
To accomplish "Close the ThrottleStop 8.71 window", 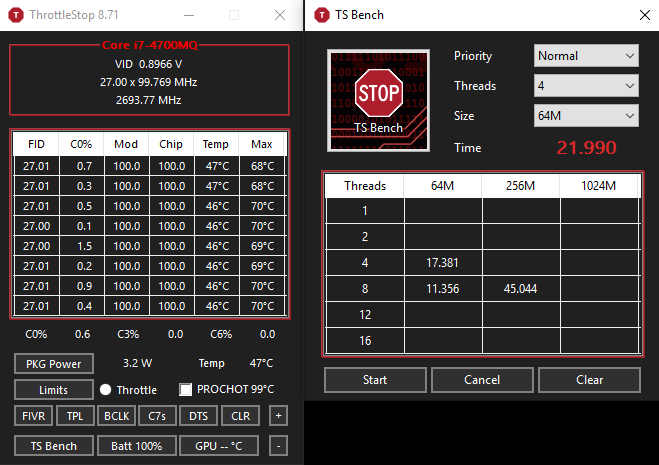I will pos(280,15).
